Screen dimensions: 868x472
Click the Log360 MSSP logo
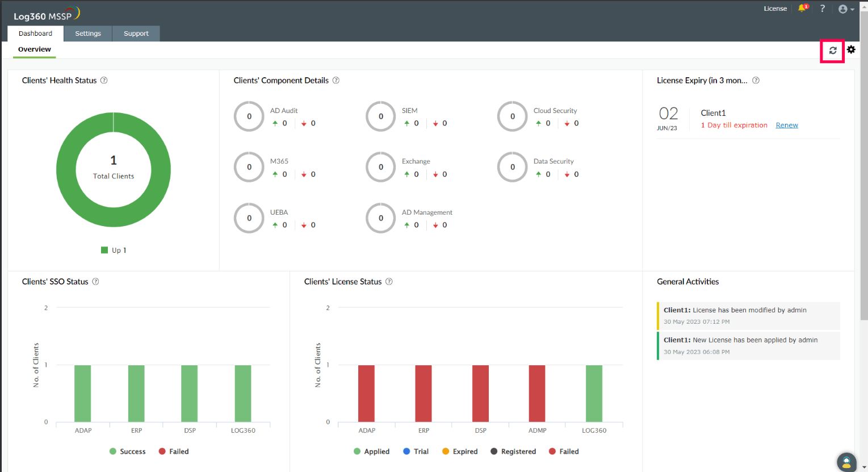coord(47,14)
